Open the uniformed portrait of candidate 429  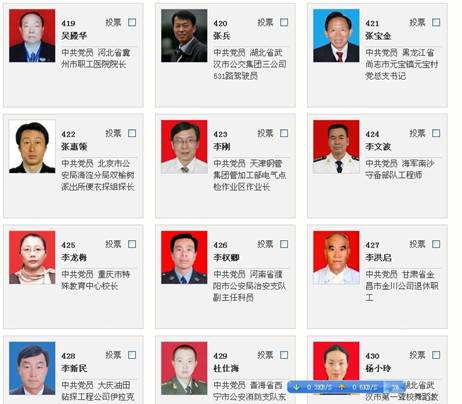pos(184,368)
